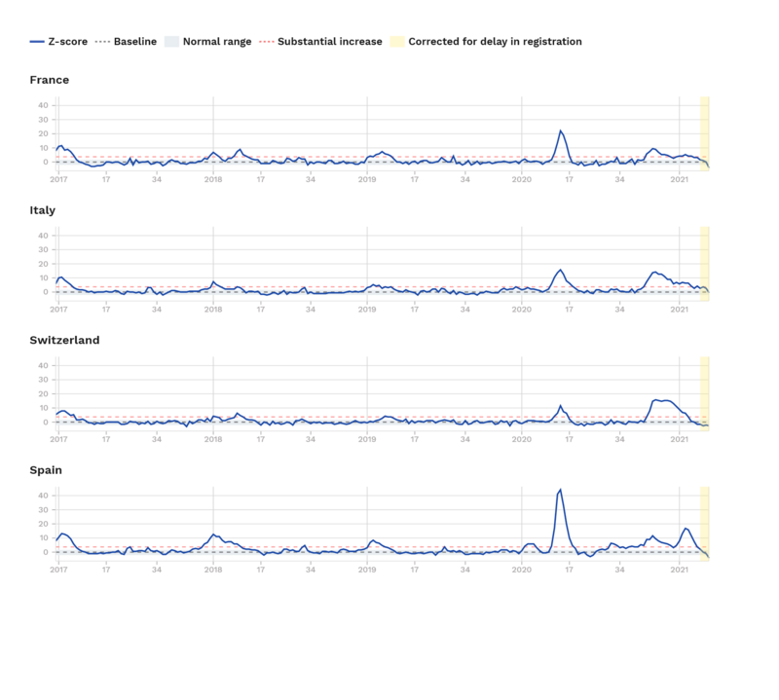Click the Z-score legend label
This screenshot has height=700, width=779.
tap(67, 42)
